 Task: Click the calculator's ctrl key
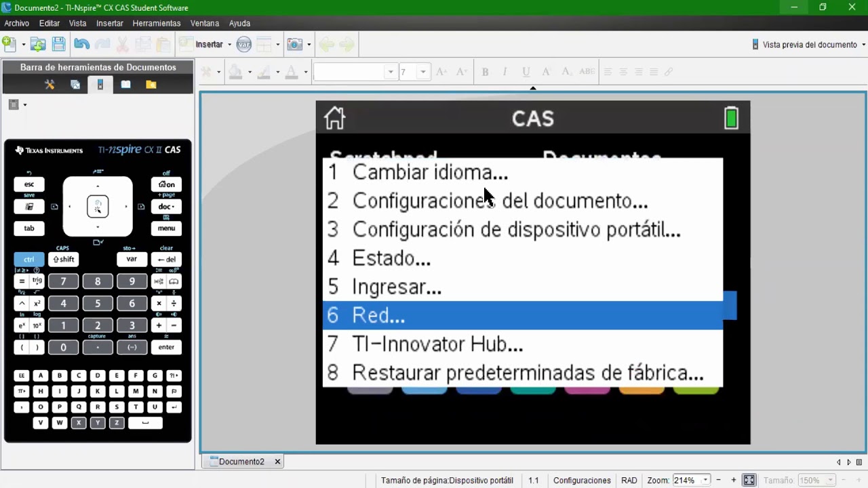pos(29,259)
